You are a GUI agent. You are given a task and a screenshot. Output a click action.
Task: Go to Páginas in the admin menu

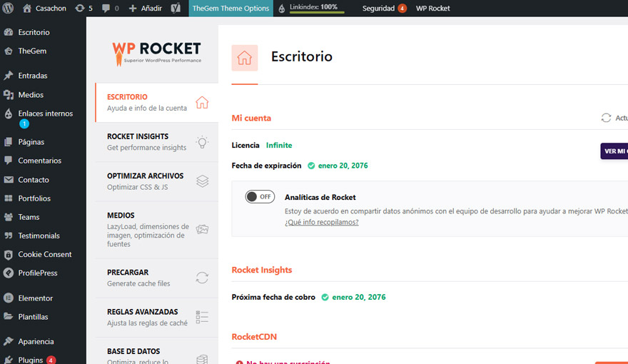tap(31, 142)
